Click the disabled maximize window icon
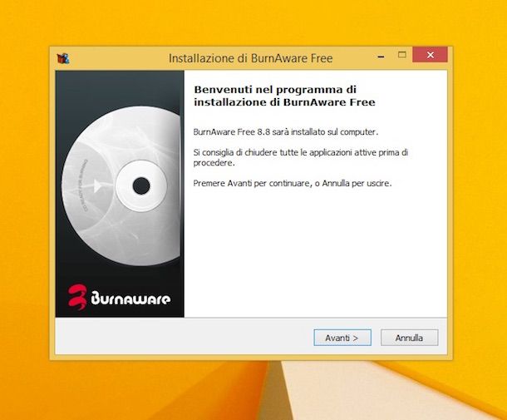507x420 pixels. 402,55
